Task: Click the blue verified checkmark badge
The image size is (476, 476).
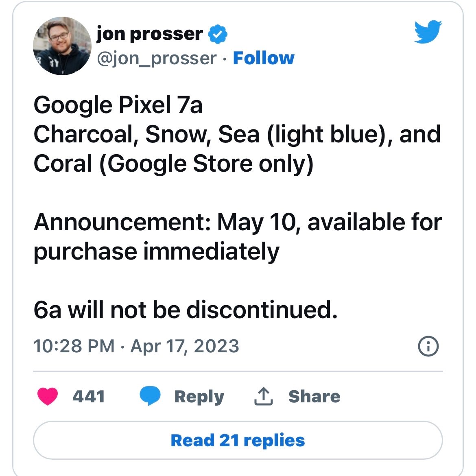Action: click(x=218, y=34)
